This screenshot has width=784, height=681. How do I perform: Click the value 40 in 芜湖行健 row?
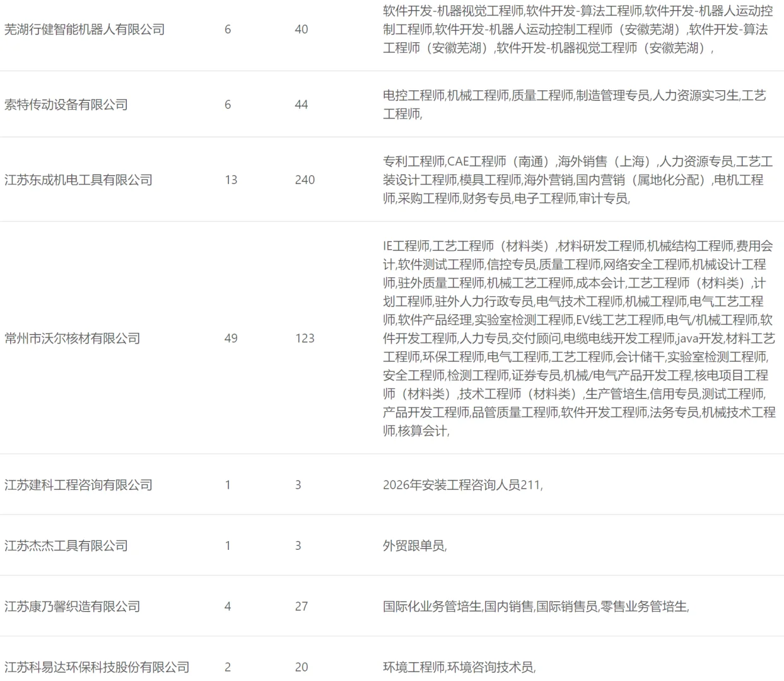(301, 30)
